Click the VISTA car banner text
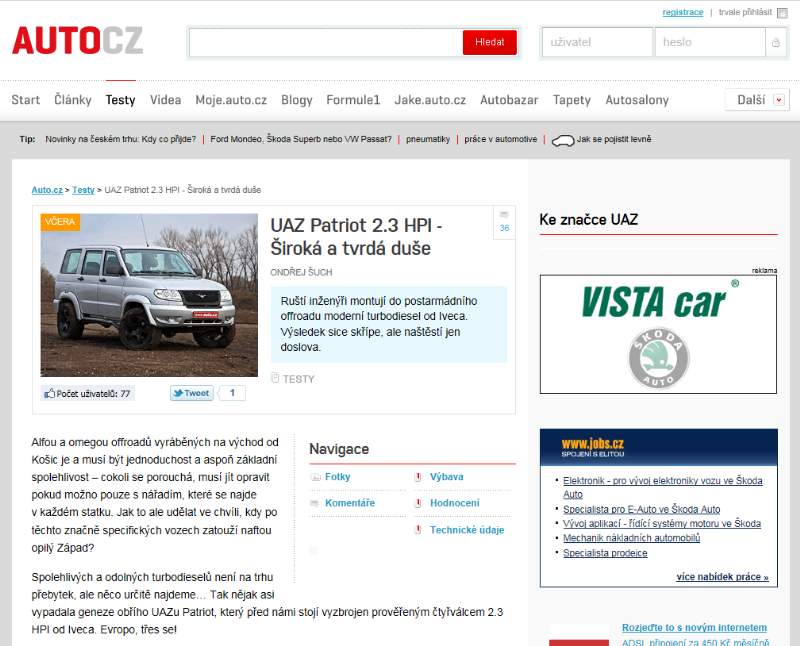The height and width of the screenshot is (646, 800). coord(654,302)
